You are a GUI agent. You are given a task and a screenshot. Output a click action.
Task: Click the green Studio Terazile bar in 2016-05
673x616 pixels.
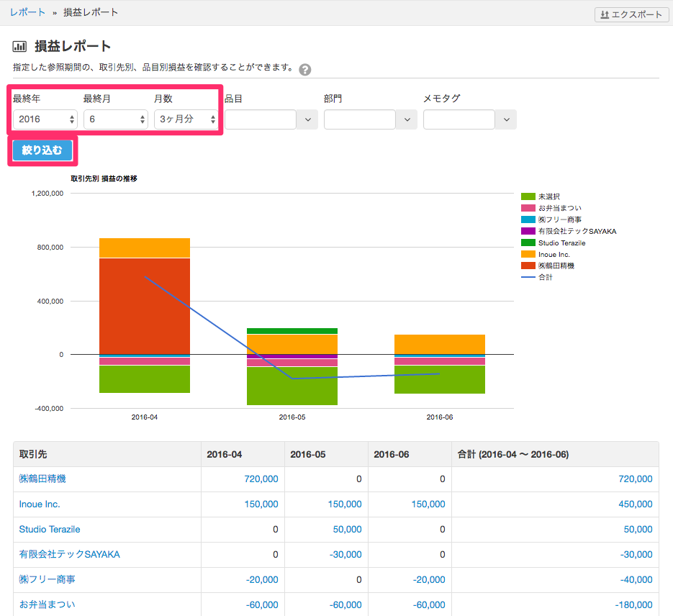[x=292, y=331]
